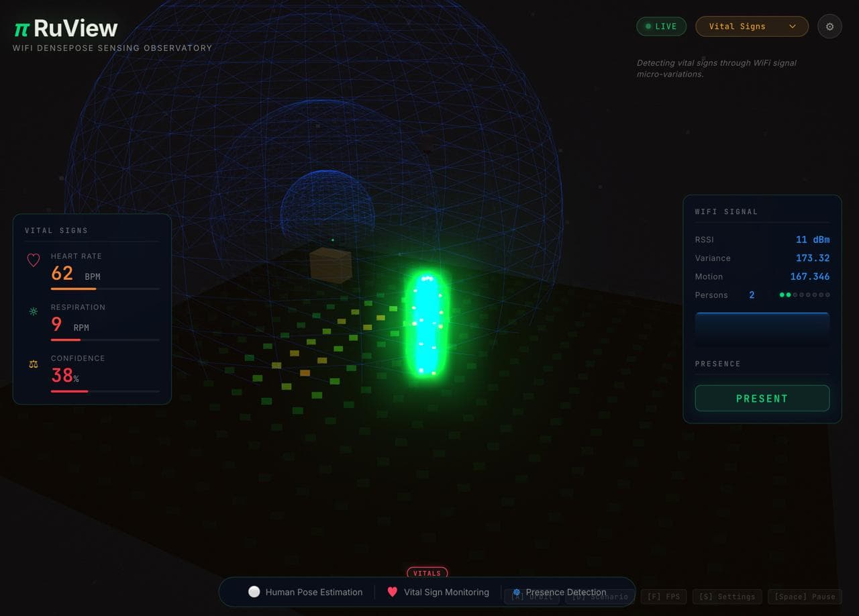Click the red heart Vital Sign icon
The width and height of the screenshot is (859, 616).
point(393,592)
